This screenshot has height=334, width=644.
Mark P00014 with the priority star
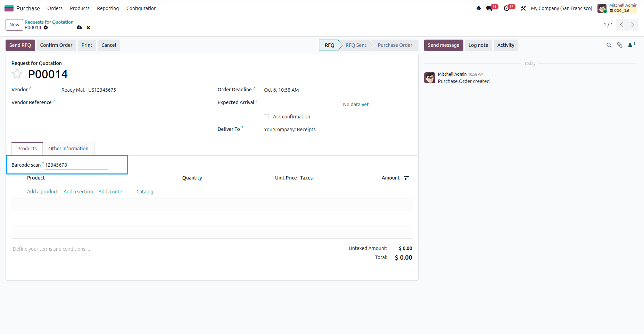pyautogui.click(x=17, y=74)
